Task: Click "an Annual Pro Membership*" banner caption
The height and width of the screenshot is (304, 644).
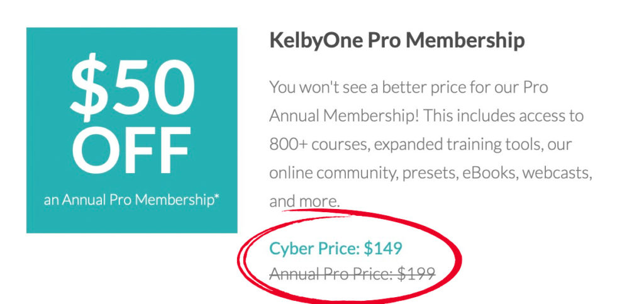Action: (131, 200)
